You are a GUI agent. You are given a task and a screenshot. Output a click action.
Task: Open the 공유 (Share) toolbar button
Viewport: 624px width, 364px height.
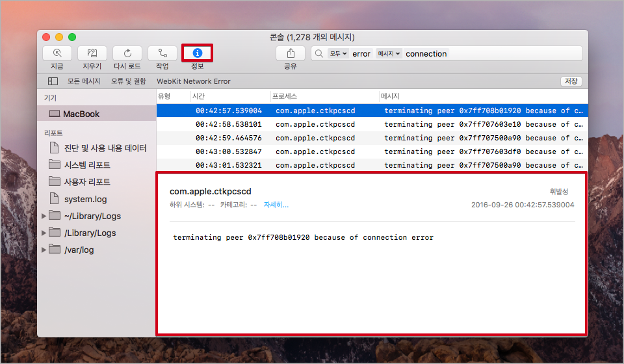coord(291,53)
